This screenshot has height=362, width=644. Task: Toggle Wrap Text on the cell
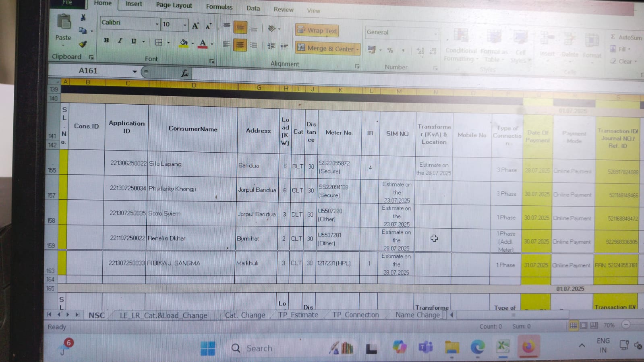point(317,30)
